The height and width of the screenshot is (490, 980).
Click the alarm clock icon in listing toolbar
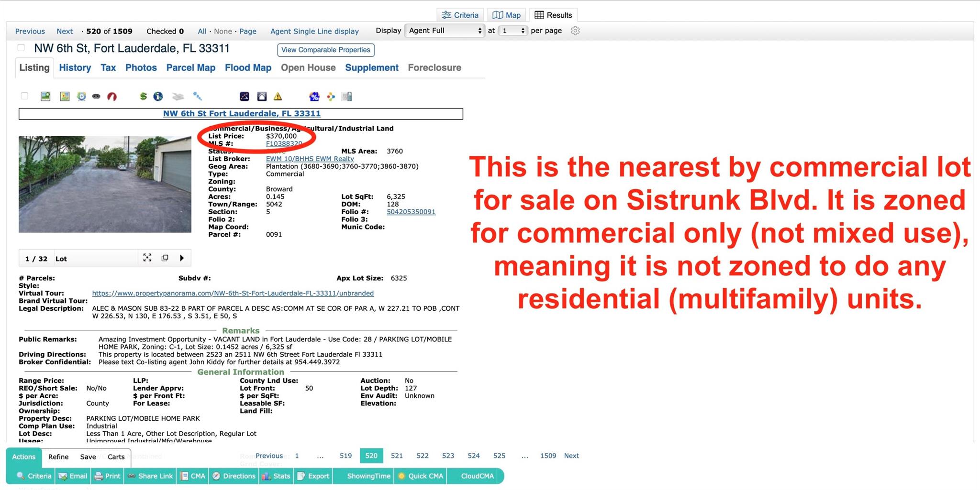point(81,97)
